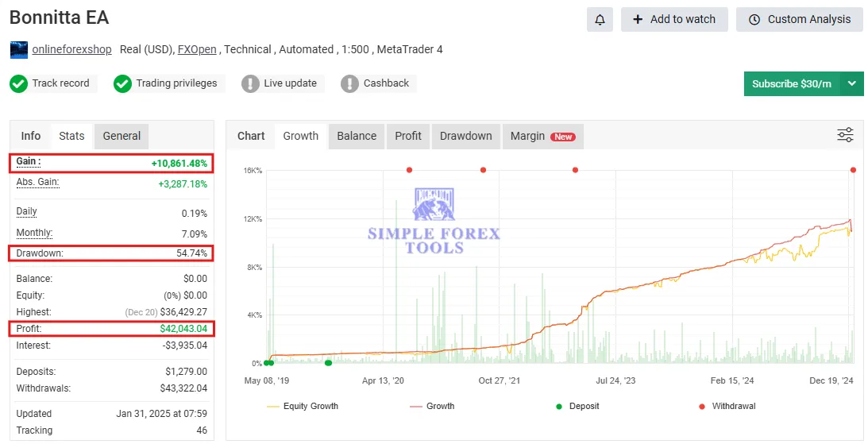Open the Drawdown chart tab
868x444 pixels.
click(x=465, y=136)
